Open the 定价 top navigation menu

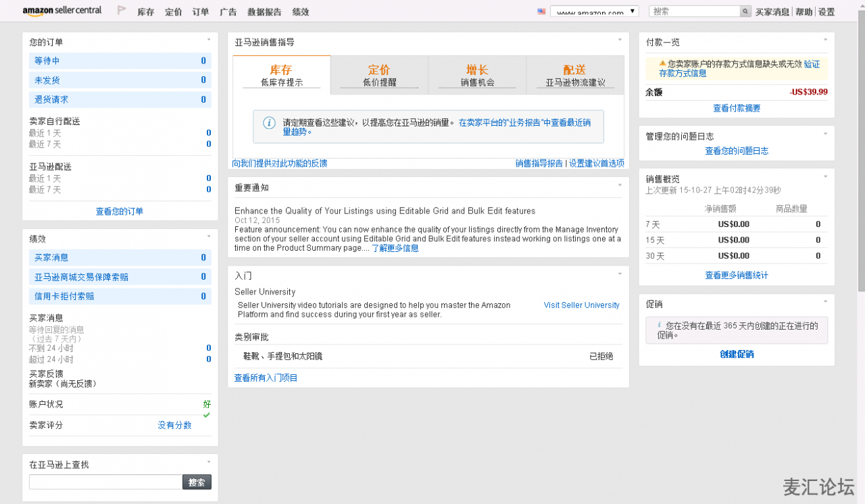click(174, 12)
